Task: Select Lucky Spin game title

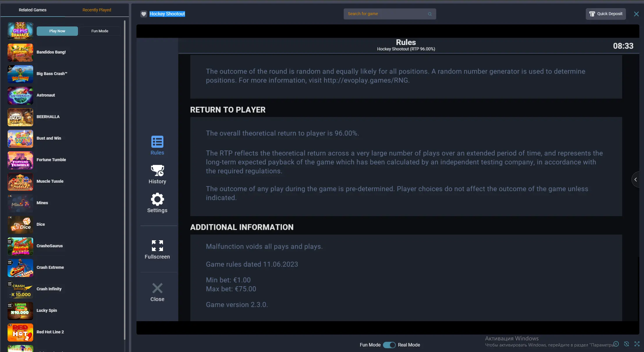Action: [47, 310]
